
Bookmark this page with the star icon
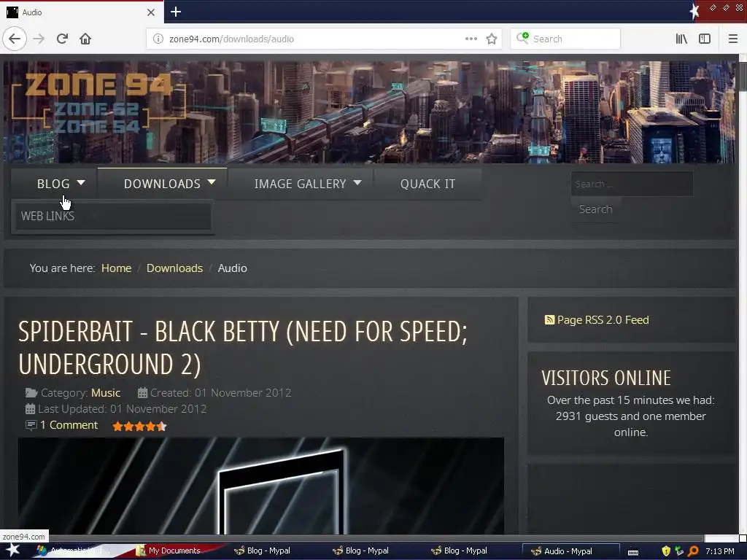click(x=492, y=39)
